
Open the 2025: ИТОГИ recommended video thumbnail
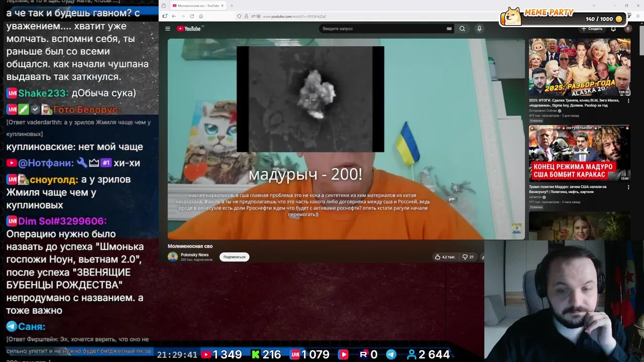579,67
